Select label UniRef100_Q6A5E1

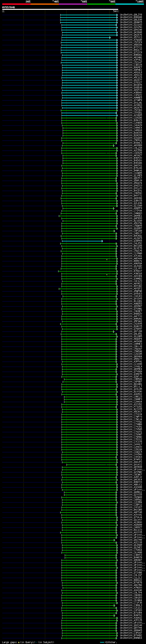point(131,216)
